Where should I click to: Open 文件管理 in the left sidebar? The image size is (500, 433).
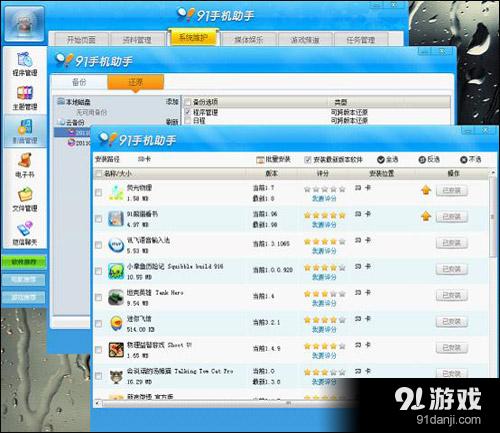(25, 199)
